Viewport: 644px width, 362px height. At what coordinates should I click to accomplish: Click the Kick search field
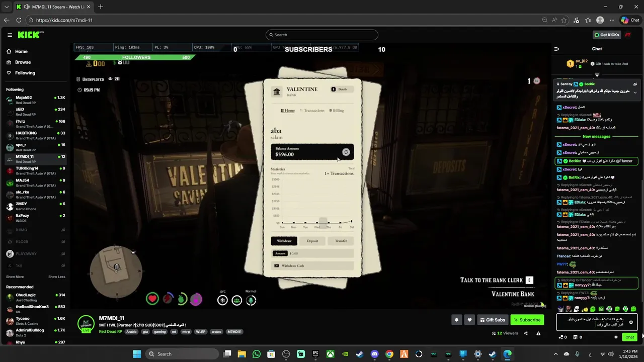322,35
